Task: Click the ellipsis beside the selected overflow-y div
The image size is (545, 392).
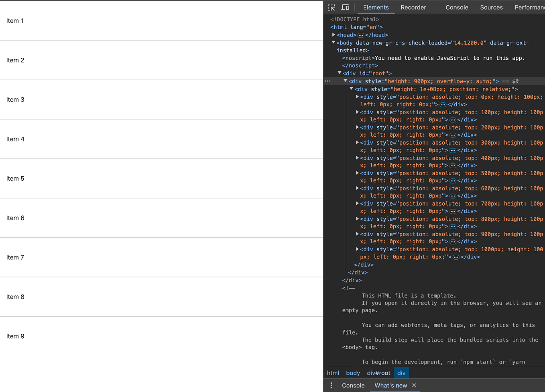Action: pyautogui.click(x=327, y=81)
